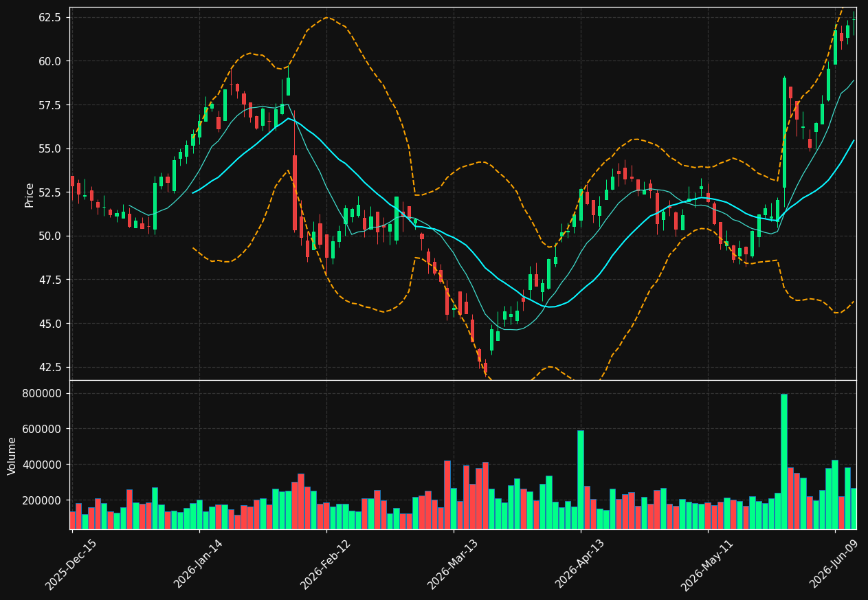This screenshot has width=868, height=600.
Task: Click the 62.5 price tick label
Action: (50, 17)
